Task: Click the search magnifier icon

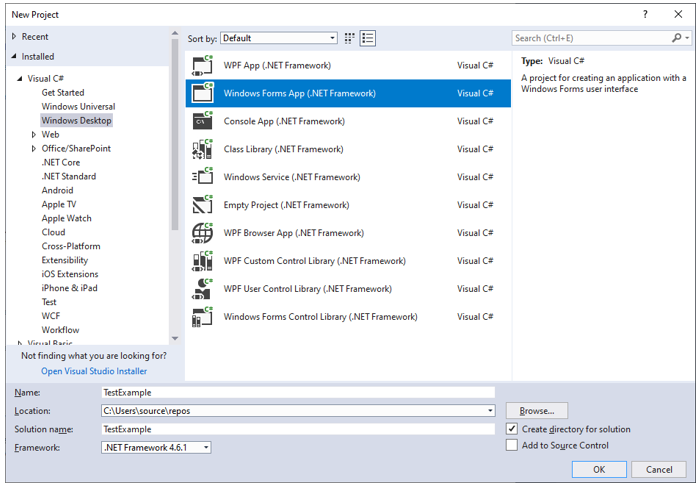Action: point(677,38)
